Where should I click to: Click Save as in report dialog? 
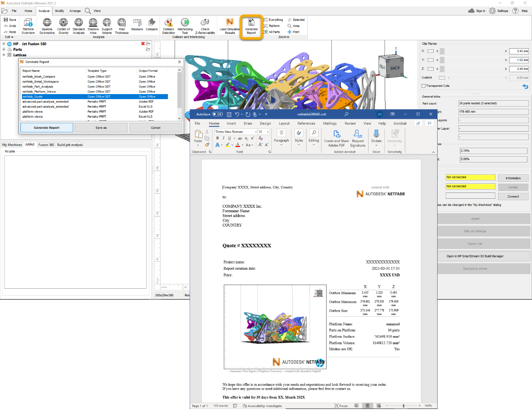pos(101,128)
